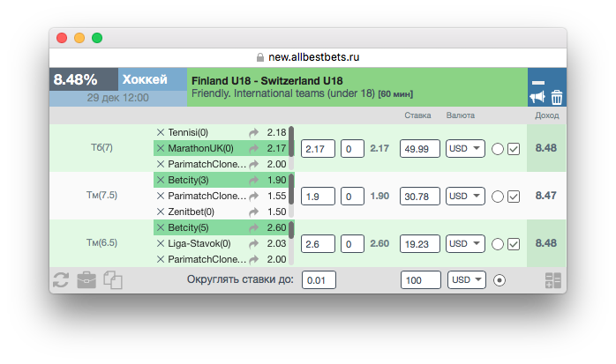Remove ParimatchClone at 1.55 odds with X
This screenshot has width=616, height=364.
coord(161,196)
